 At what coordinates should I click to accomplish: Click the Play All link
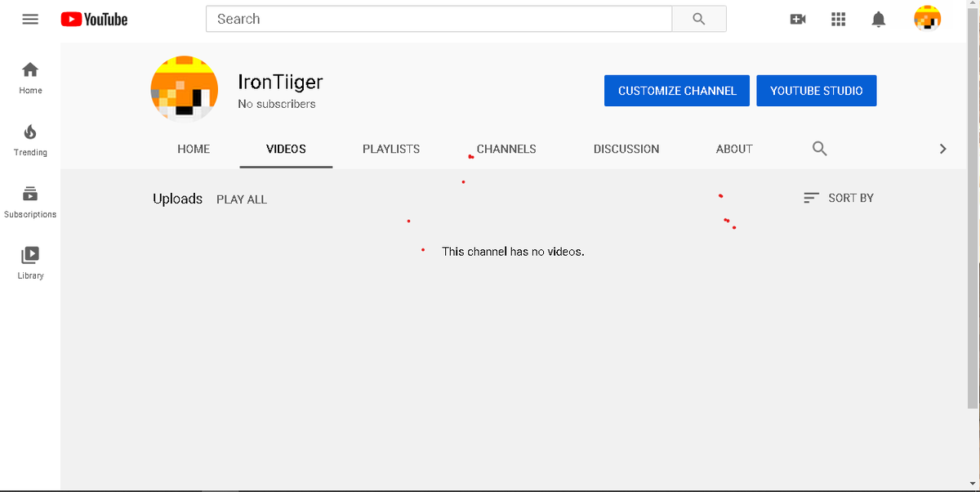pos(242,199)
